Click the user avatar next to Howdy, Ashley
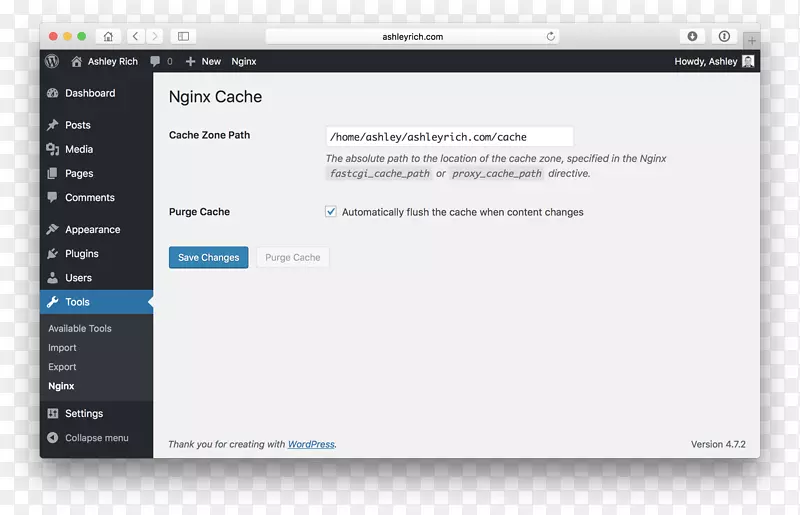The image size is (800, 515). tap(748, 61)
